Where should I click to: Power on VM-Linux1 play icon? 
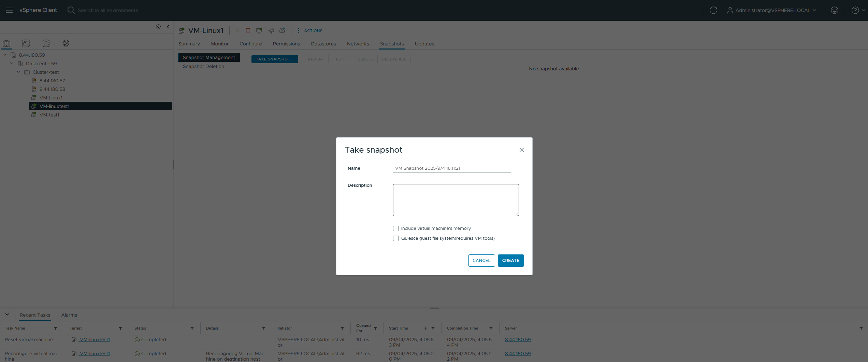pos(238,30)
